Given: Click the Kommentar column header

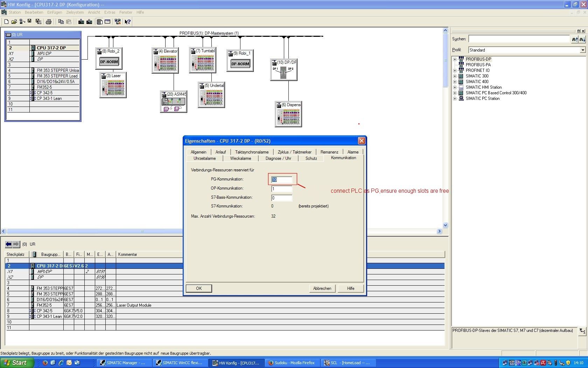Looking at the screenshot, I should 280,254.
